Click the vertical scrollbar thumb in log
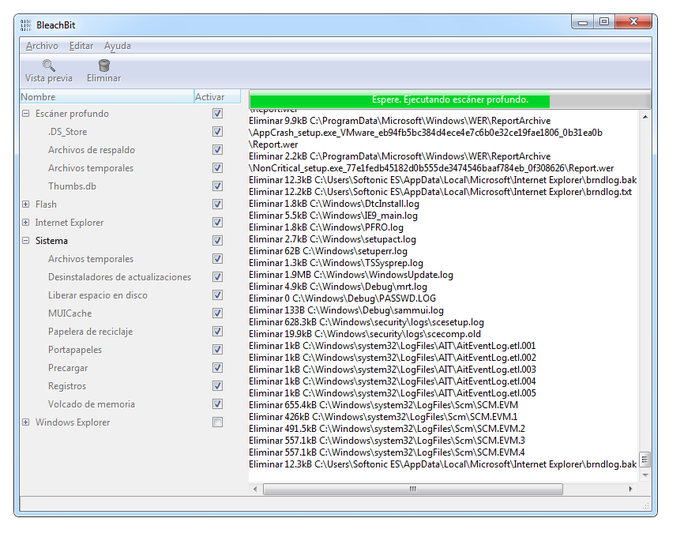The width and height of the screenshot is (680, 533). 645,459
